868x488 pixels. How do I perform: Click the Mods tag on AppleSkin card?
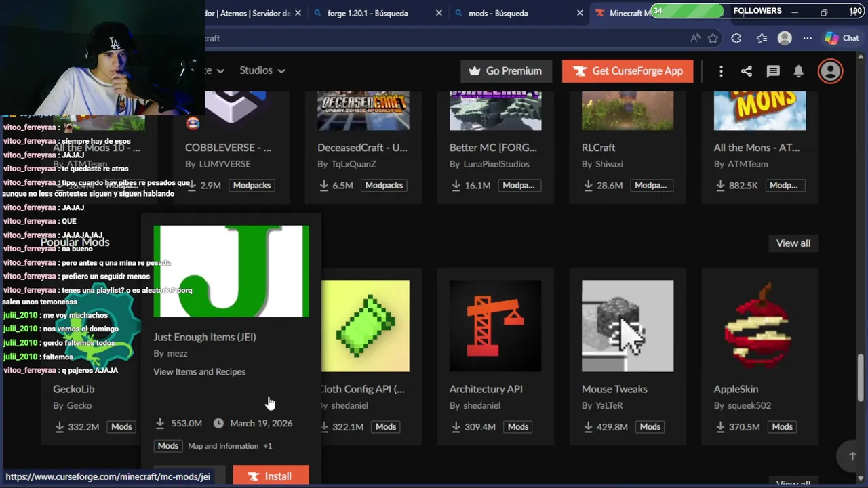click(x=782, y=426)
